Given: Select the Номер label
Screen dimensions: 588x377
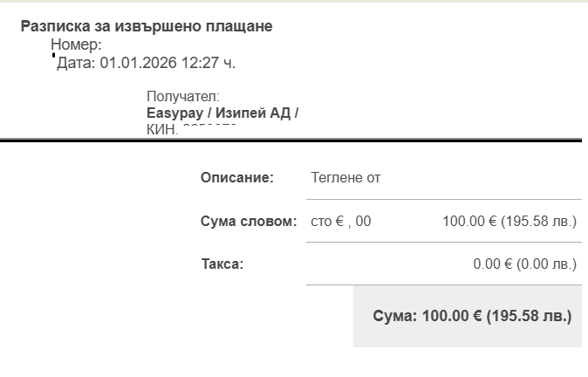Looking at the screenshot, I should [76, 45].
